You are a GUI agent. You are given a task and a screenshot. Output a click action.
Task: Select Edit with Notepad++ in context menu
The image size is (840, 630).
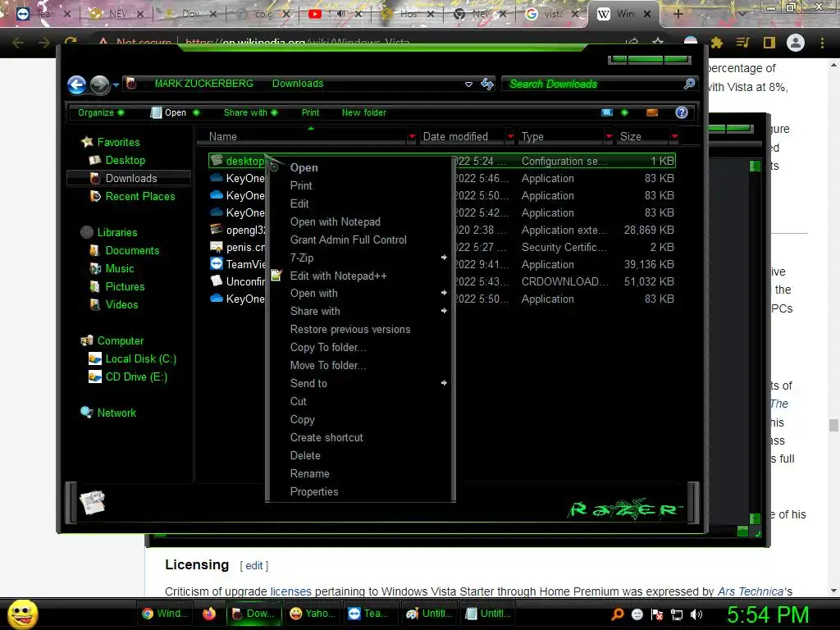361,276
